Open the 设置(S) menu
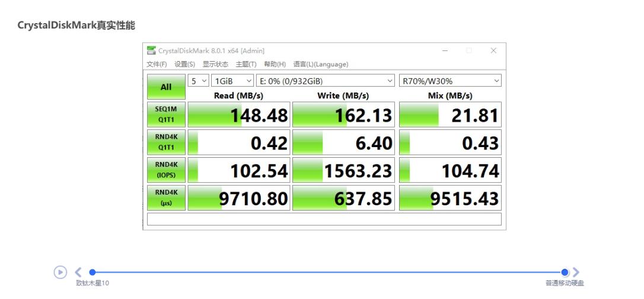 click(185, 64)
